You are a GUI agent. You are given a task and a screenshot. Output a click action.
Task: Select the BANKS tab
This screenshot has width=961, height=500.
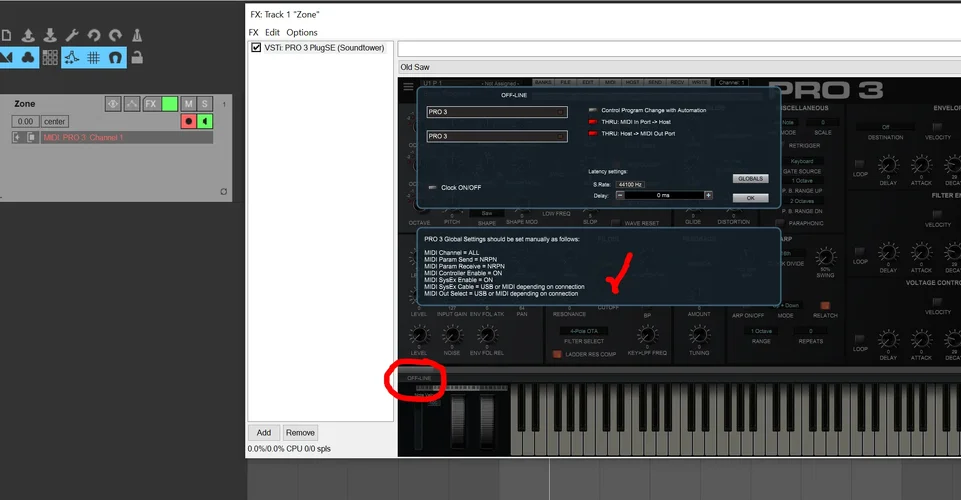point(543,82)
